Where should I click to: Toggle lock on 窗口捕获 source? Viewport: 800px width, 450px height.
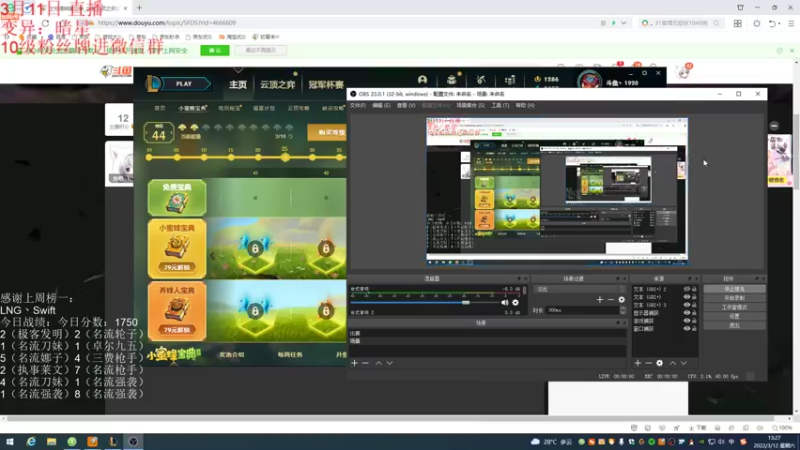coord(694,329)
